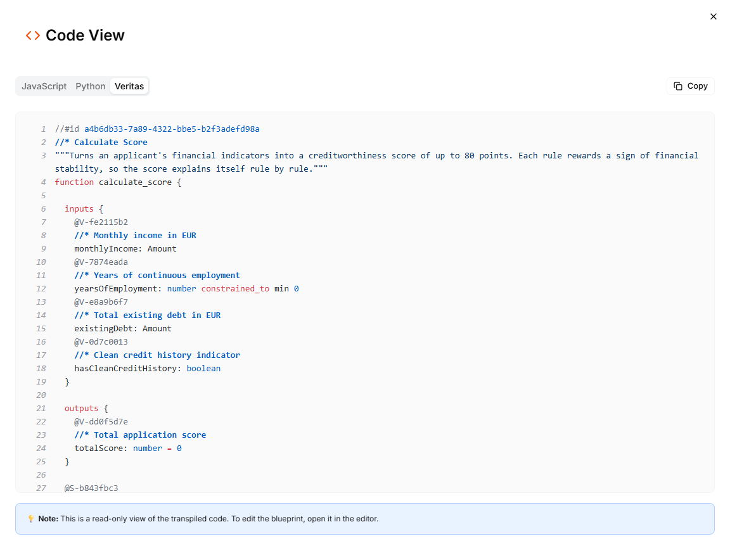The height and width of the screenshot is (560, 730).
Task: Click the Code View heading
Action: point(85,35)
